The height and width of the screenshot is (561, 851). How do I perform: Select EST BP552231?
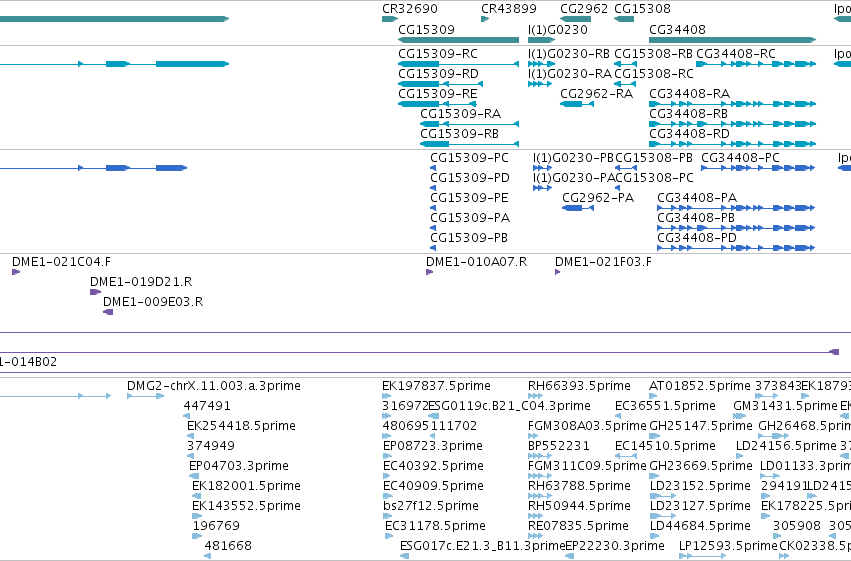pyautogui.click(x=539, y=456)
